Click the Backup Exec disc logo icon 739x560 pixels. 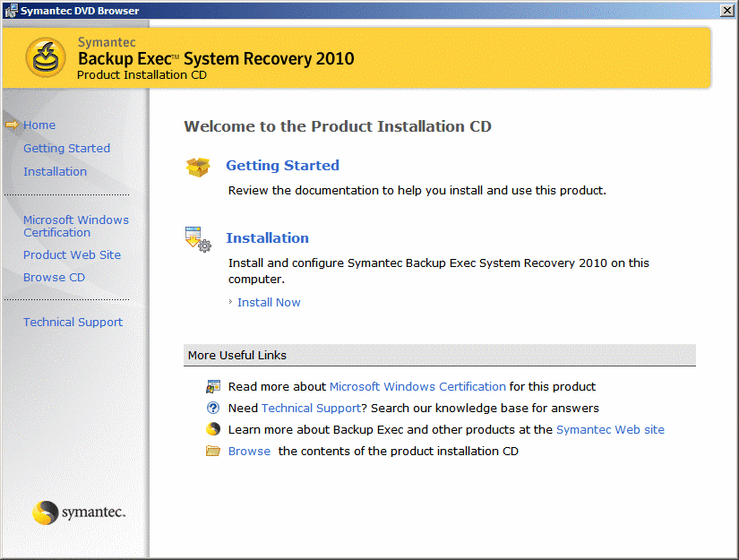click(43, 57)
